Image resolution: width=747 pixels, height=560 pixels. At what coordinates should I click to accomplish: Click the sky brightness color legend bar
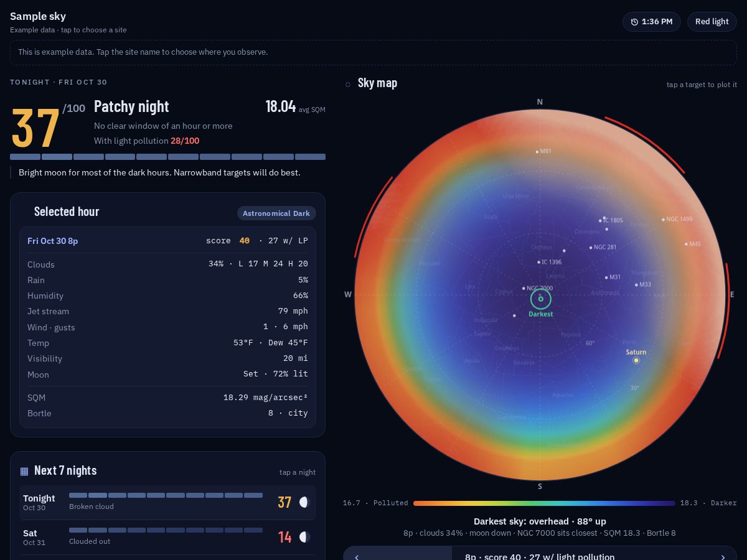pos(544,503)
